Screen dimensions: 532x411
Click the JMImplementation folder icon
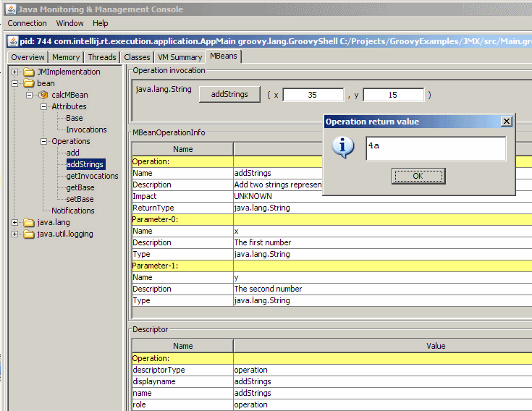(x=29, y=72)
